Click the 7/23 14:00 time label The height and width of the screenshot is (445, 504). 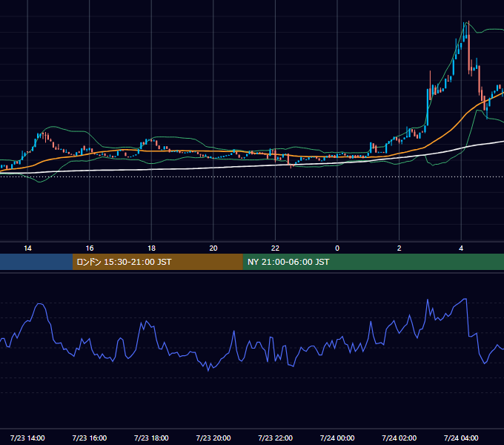[27, 438]
